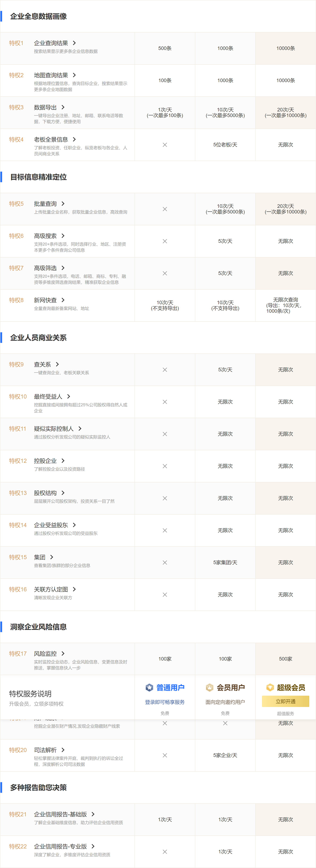Click the 超级会员 diamond badge icon
Image resolution: width=316 pixels, height=868 pixels.
click(x=270, y=687)
